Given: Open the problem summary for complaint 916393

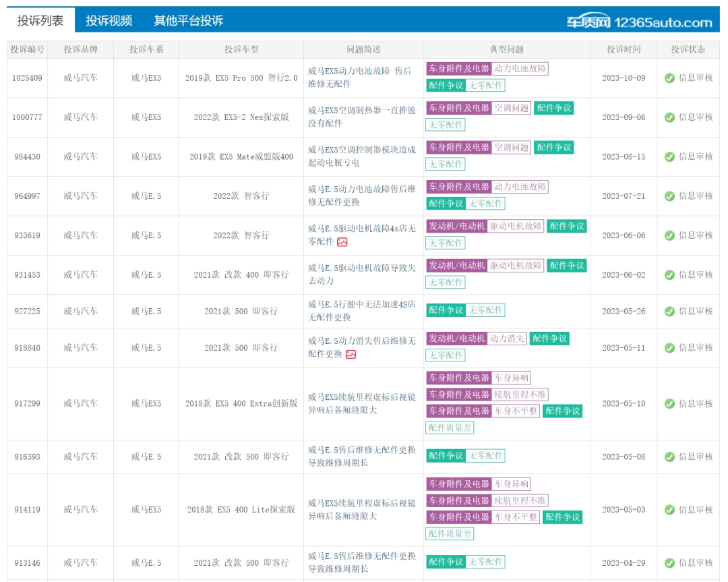Looking at the screenshot, I should [x=362, y=457].
